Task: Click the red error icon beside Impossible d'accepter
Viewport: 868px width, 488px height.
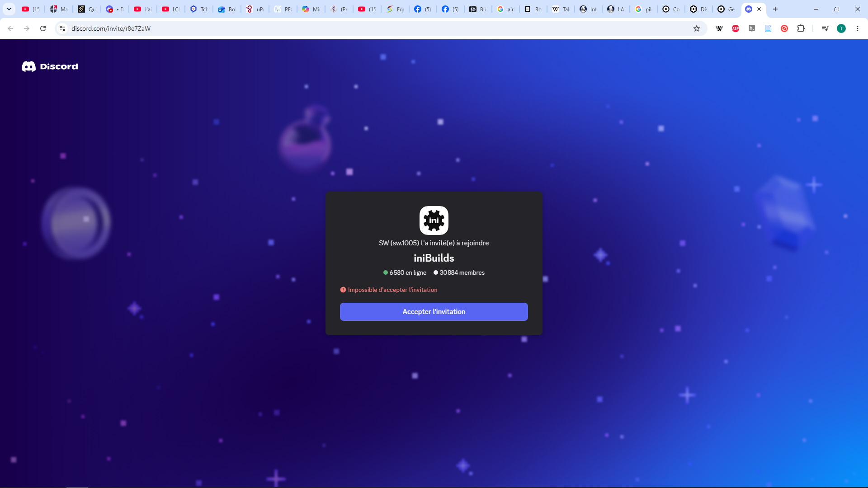Action: tap(343, 290)
